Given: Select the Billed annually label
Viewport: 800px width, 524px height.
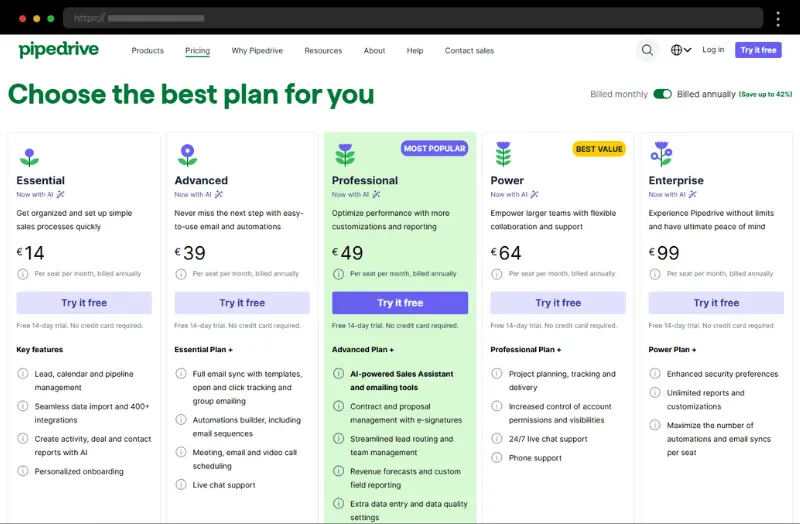Looking at the screenshot, I should [x=706, y=94].
